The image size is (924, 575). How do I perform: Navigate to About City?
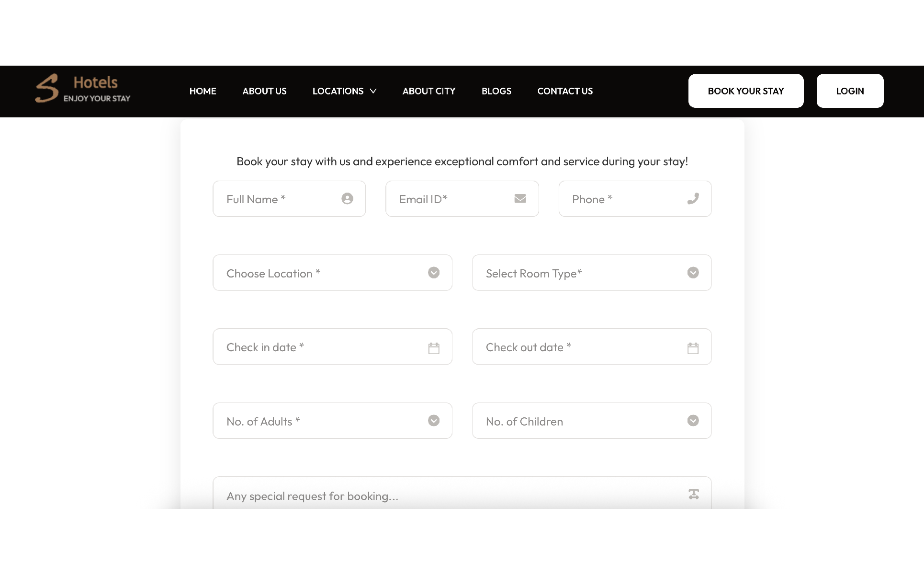click(x=428, y=91)
